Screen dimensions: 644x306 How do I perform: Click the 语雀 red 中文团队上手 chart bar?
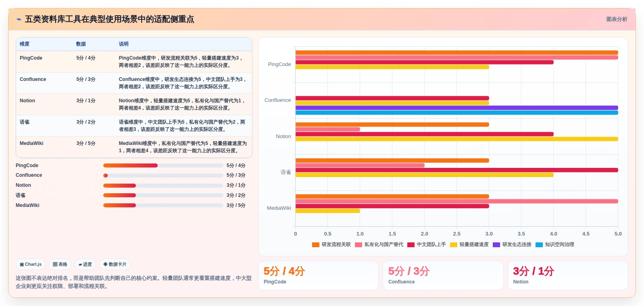pyautogui.click(x=456, y=170)
